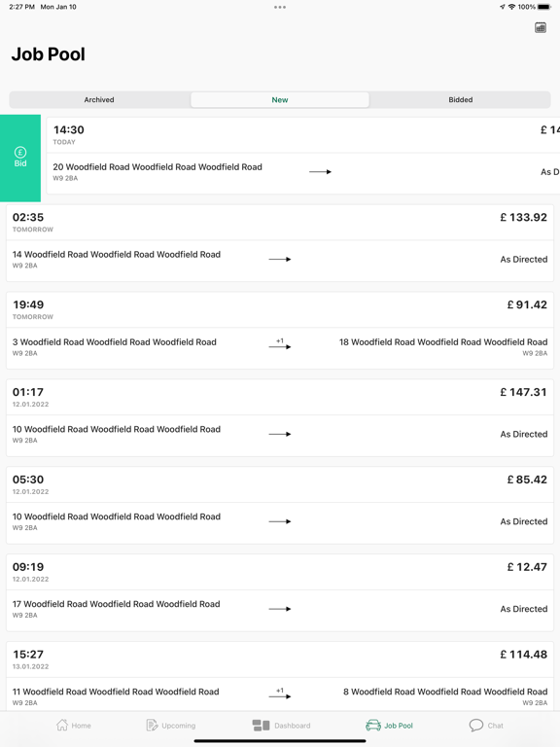This screenshot has width=560, height=747.
Task: Open the 14:30 today job card
Action: (303, 156)
